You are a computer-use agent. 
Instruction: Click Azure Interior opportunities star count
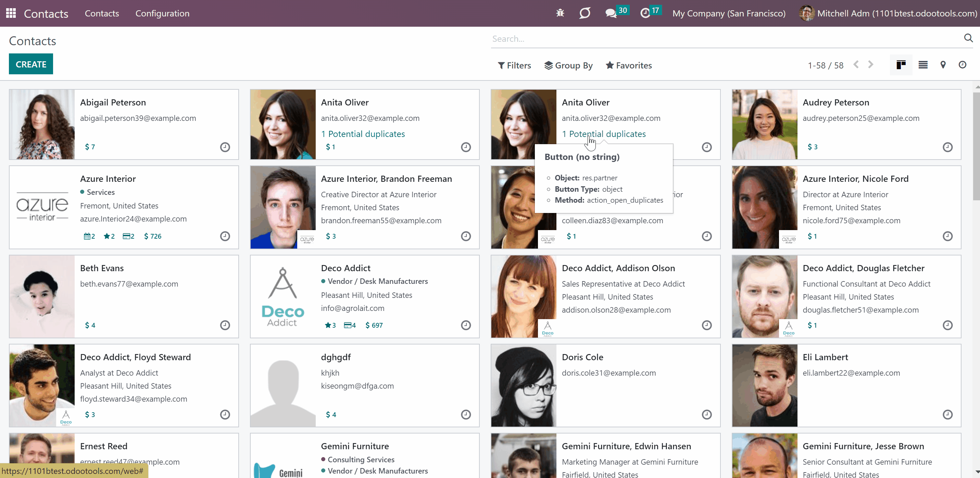click(x=109, y=236)
